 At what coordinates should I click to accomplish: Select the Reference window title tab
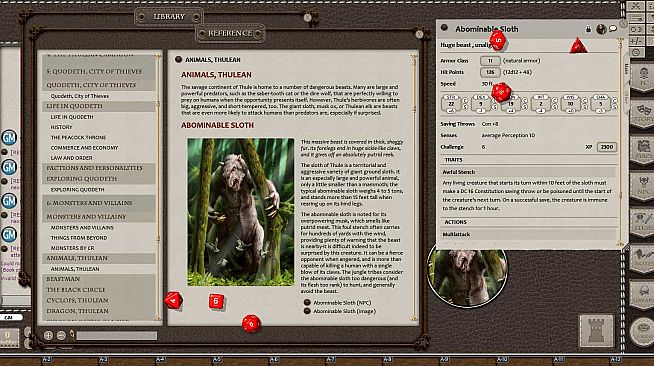pyautogui.click(x=230, y=33)
